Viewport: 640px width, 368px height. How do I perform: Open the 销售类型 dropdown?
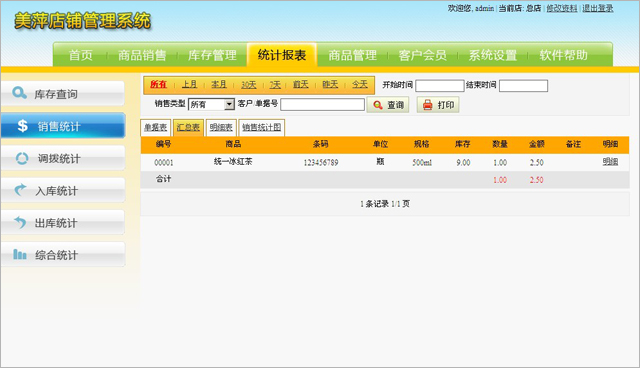tap(211, 104)
